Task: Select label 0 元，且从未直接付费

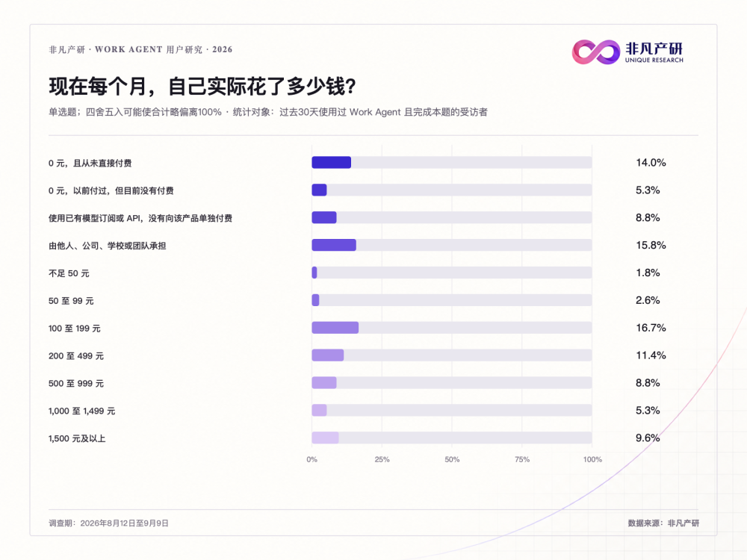Action: coord(90,164)
